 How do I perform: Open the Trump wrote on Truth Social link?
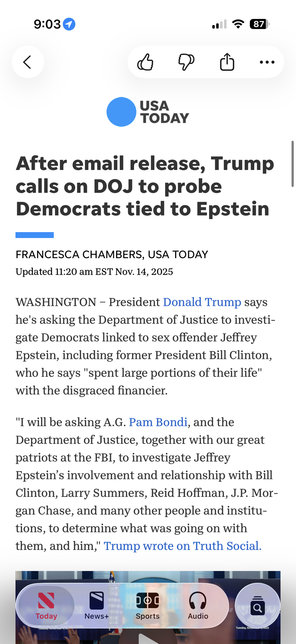[182, 546]
